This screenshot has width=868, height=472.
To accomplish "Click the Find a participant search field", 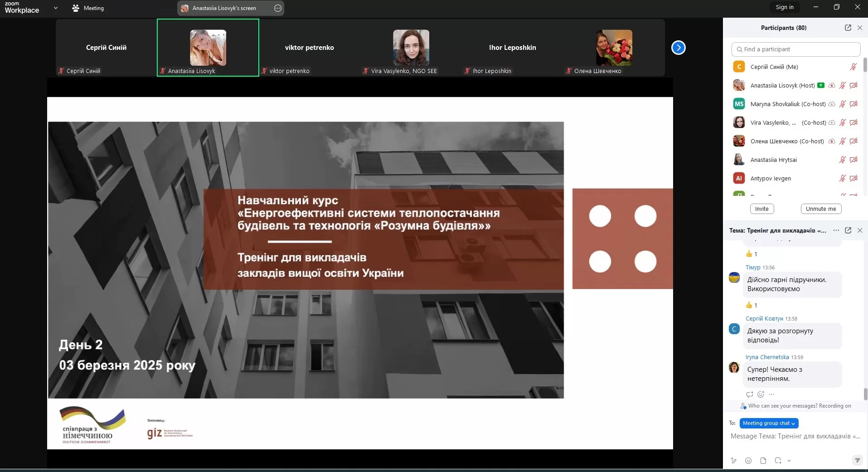I will (795, 49).
